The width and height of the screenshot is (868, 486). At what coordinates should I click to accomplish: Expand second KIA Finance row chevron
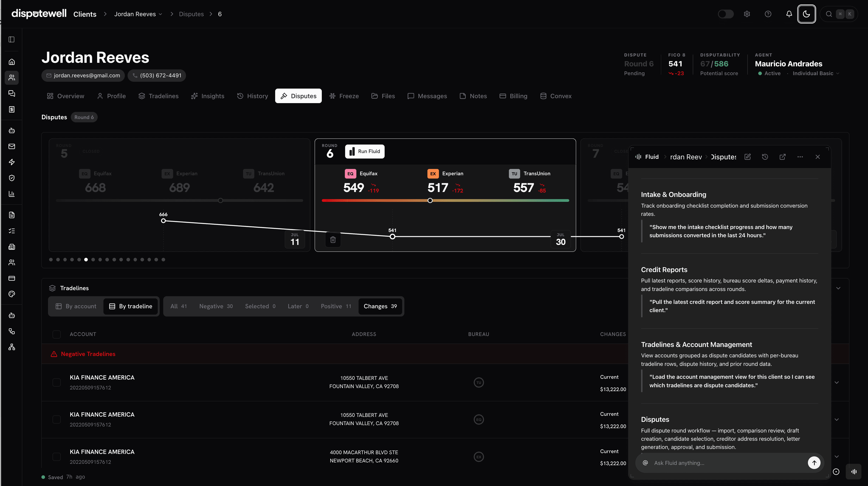pyautogui.click(x=837, y=420)
